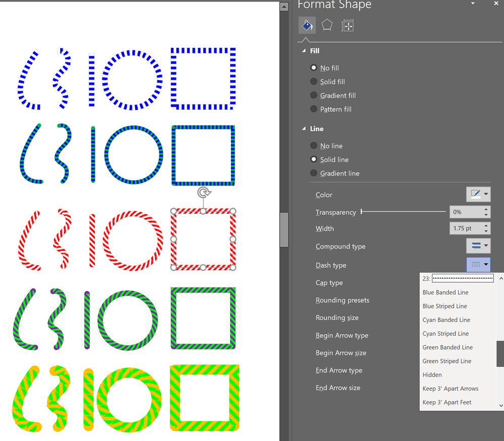504x441 pixels.
Task: Select the red striped vertical line
Action: [x=92, y=240]
